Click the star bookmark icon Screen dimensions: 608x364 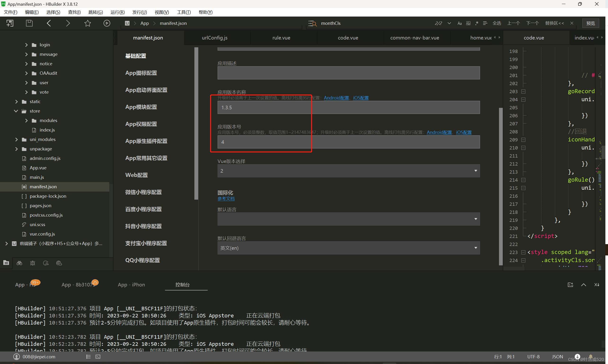(x=87, y=23)
